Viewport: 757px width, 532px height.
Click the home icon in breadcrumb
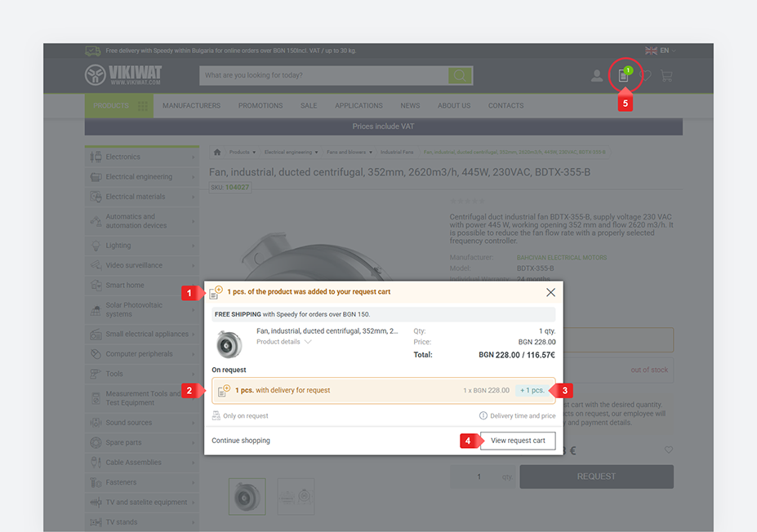coord(217,152)
